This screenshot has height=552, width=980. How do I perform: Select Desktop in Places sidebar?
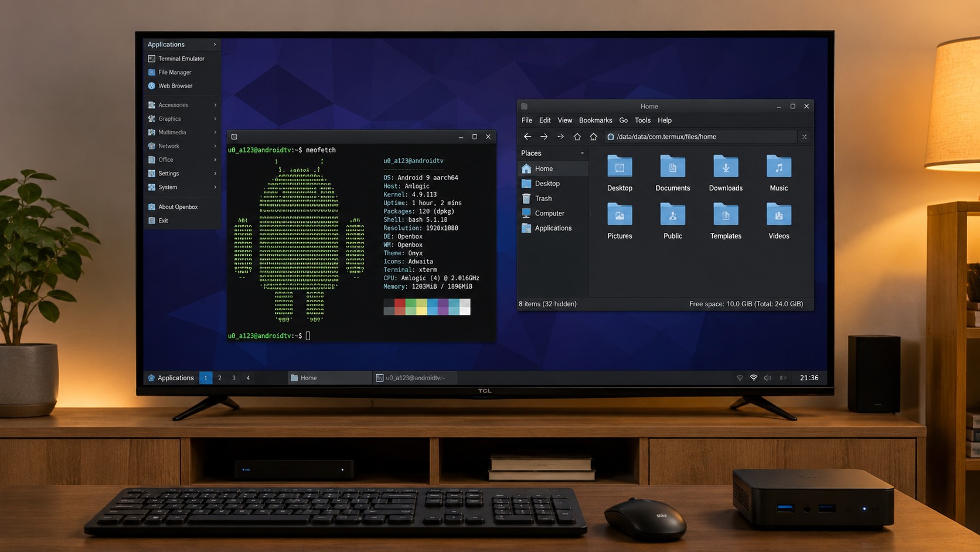tap(553, 184)
